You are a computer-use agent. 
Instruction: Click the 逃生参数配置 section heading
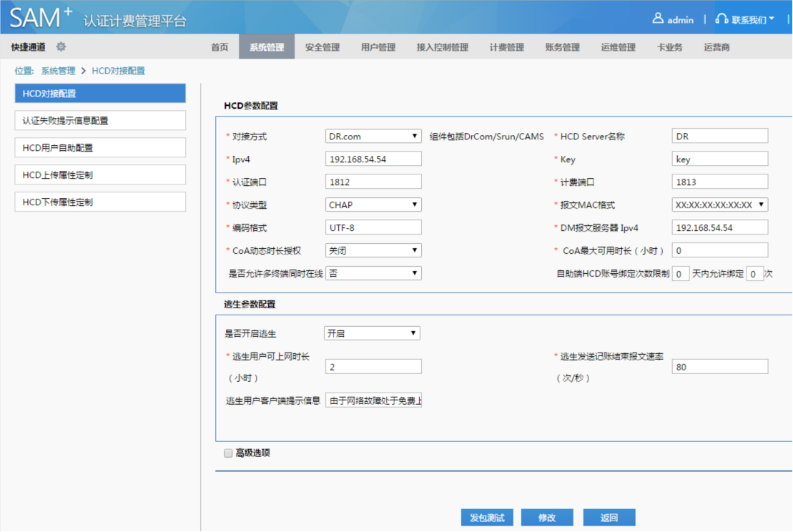pyautogui.click(x=250, y=305)
